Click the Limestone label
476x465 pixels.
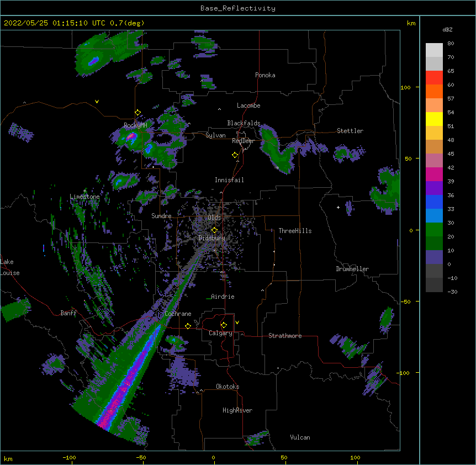pos(84,197)
